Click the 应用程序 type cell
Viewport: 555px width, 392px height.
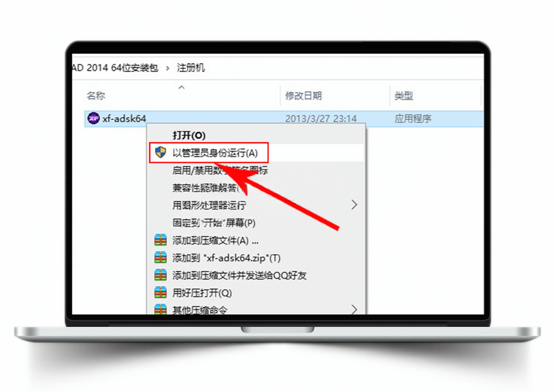click(x=412, y=119)
